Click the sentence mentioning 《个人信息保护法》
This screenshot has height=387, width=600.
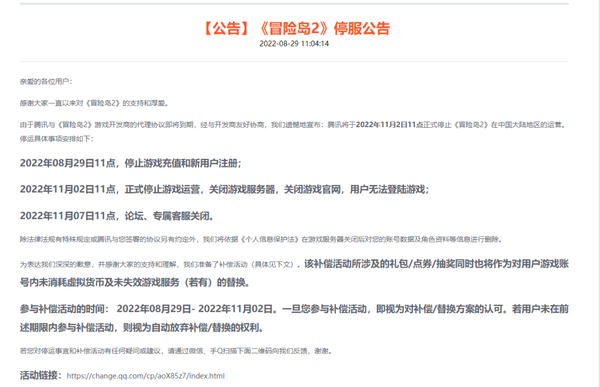coord(261,240)
